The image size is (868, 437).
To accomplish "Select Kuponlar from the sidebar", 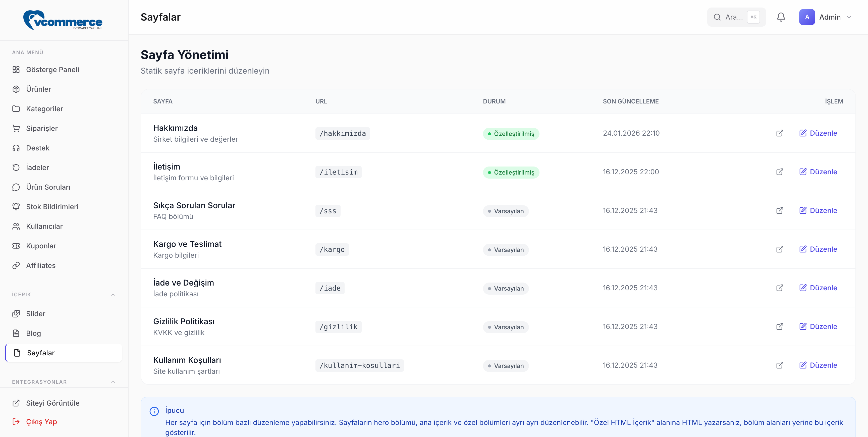I will pos(41,246).
